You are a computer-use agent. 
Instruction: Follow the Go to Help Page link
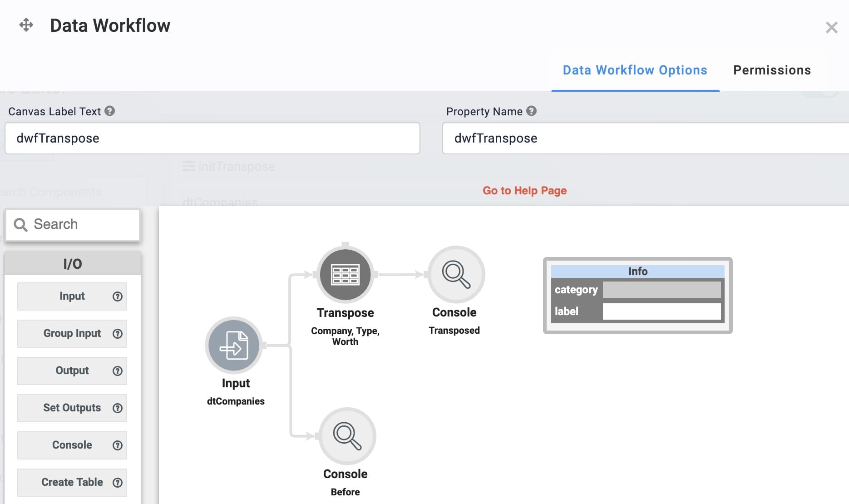point(524,191)
